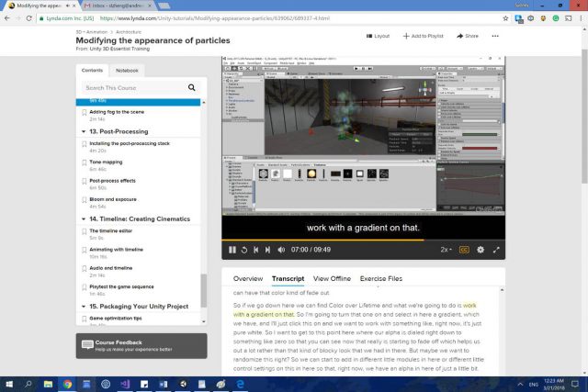Viewport: 588px width, 392px height.
Task: Open the Overview tab
Action: [248, 278]
